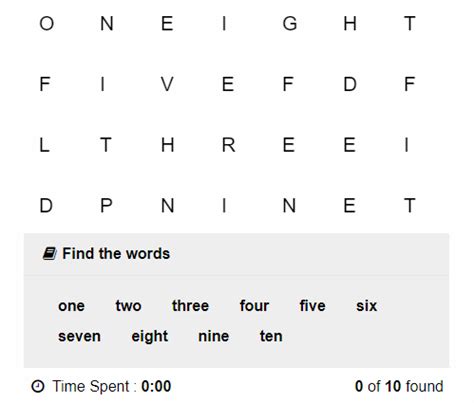The height and width of the screenshot is (403, 474).
Task: Select the word "three" in the list
Action: tap(190, 306)
